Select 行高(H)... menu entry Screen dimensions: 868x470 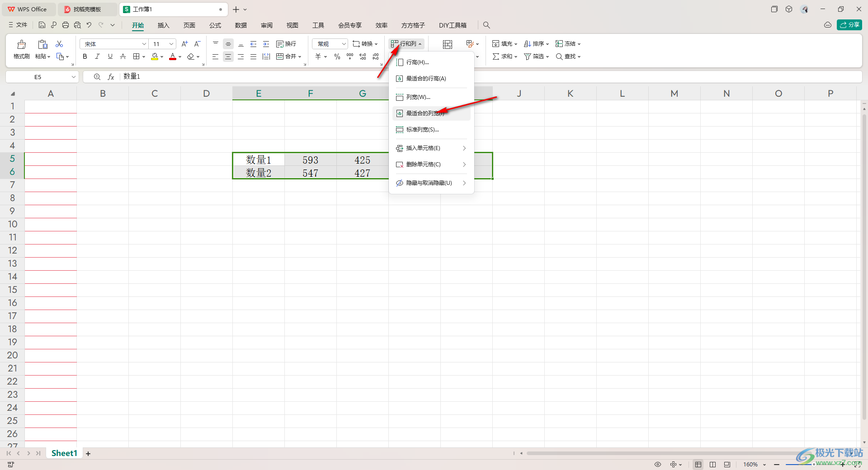click(431, 62)
